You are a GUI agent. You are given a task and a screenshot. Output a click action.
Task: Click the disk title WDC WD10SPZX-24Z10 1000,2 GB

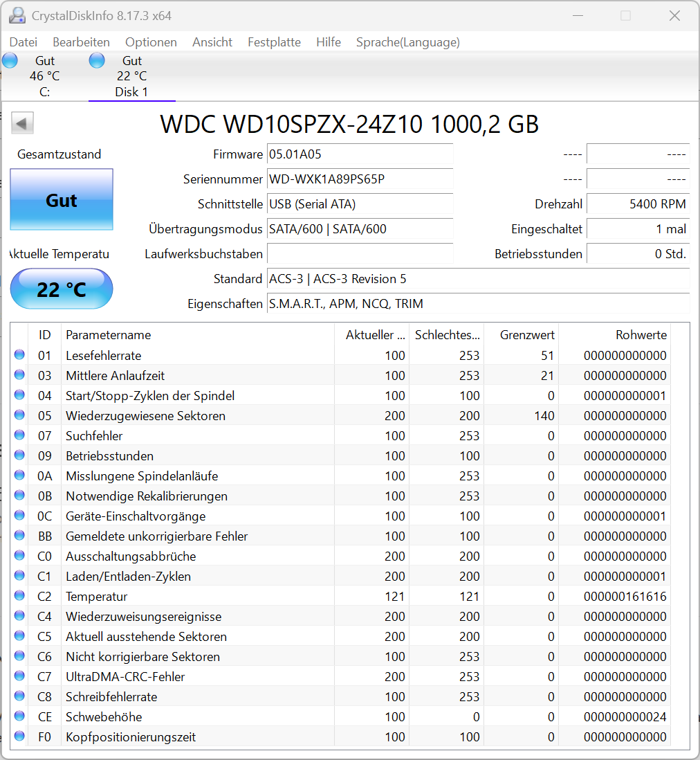tap(349, 124)
